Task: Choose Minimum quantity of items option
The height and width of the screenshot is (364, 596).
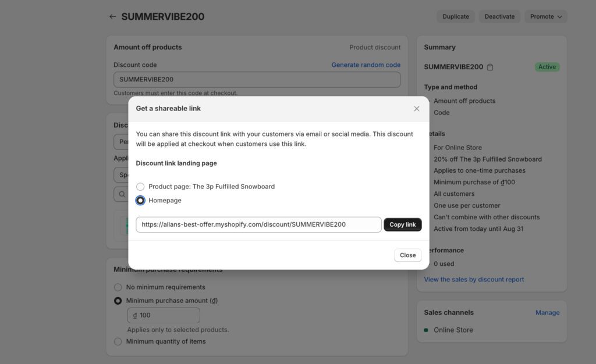Action: [x=118, y=341]
